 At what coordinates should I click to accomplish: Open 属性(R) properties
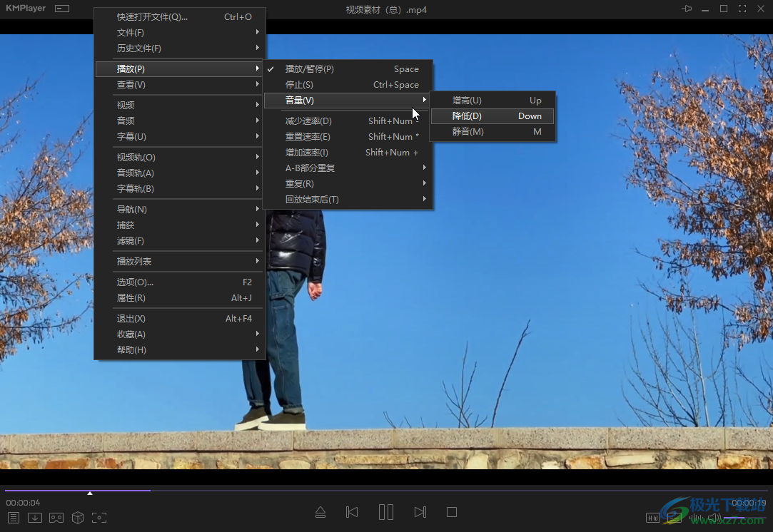[179, 297]
